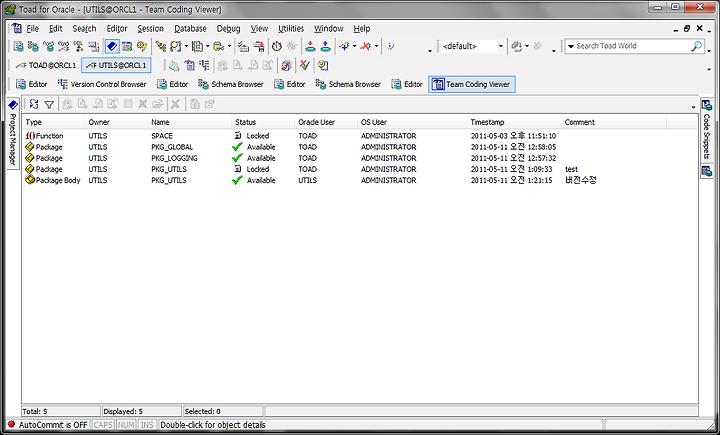Click the end connection red X icon
Viewport: 720px width, 435px height.
(366, 46)
